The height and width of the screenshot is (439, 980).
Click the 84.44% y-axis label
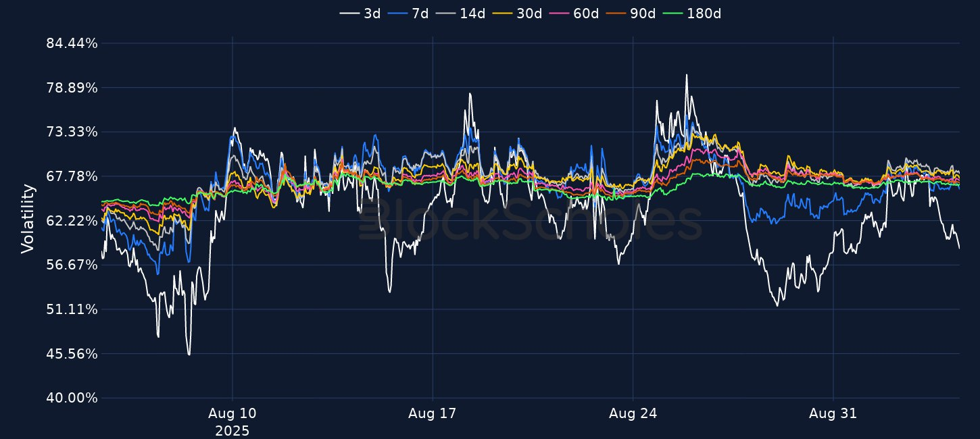[x=72, y=43]
